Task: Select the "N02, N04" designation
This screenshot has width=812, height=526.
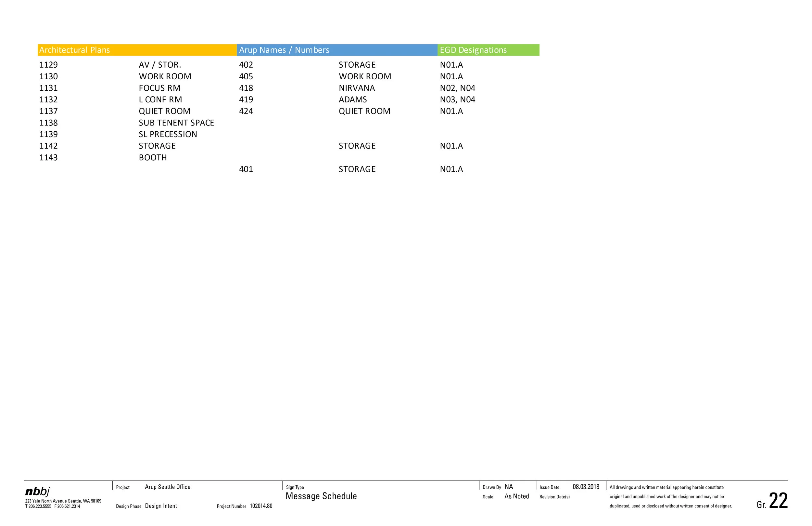Action: [458, 88]
